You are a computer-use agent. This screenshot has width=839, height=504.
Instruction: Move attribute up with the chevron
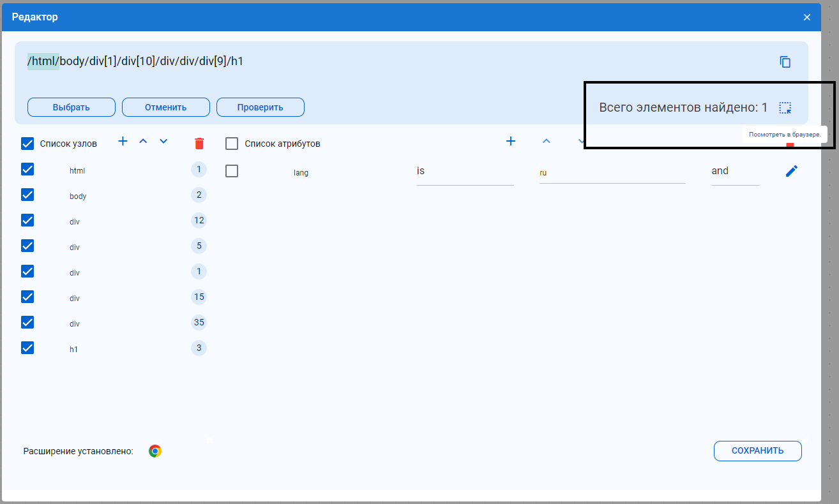coord(546,141)
